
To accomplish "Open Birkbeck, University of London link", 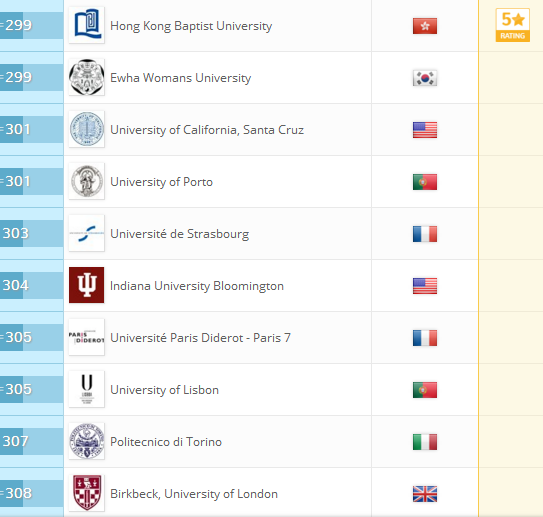I will point(194,494).
